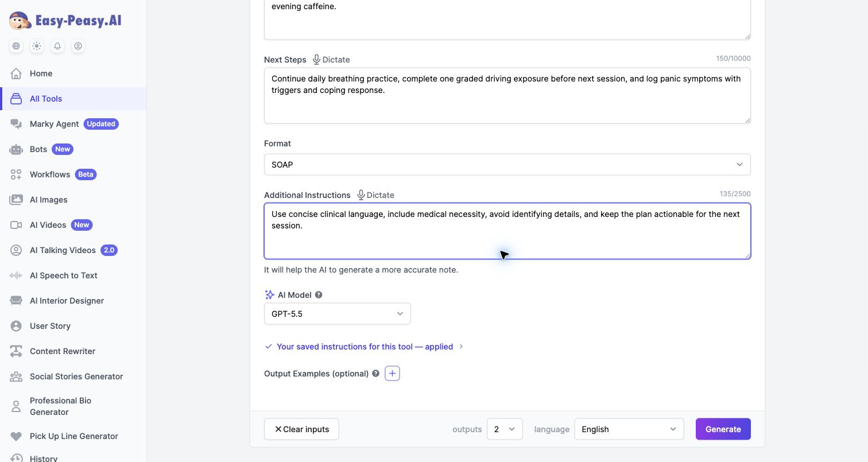Click the User Story person icon
The image size is (868, 462).
coord(16,326)
